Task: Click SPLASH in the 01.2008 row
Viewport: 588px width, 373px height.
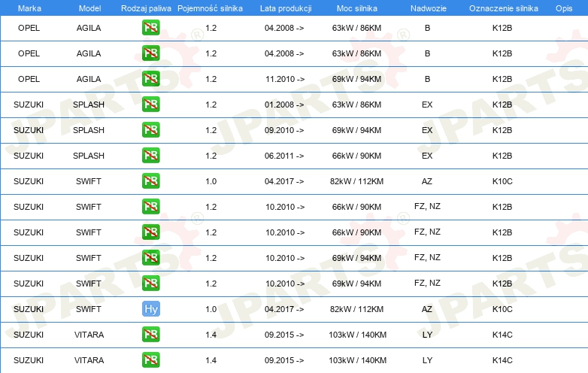Action: 89,105
